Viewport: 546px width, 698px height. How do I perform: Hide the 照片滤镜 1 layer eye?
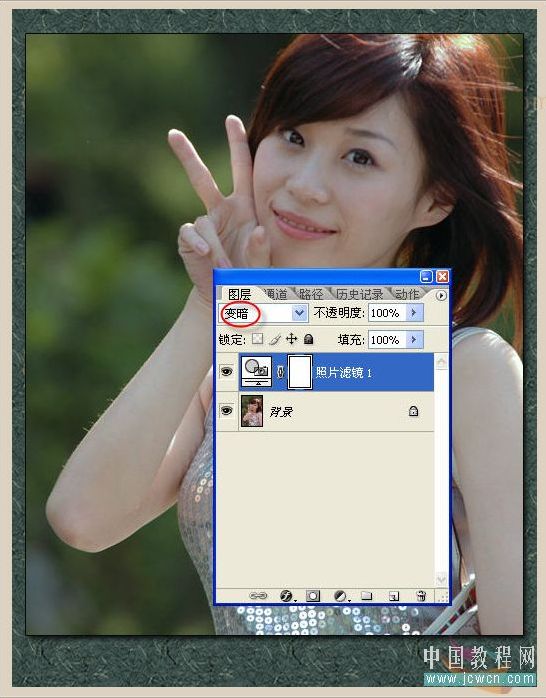click(226, 371)
